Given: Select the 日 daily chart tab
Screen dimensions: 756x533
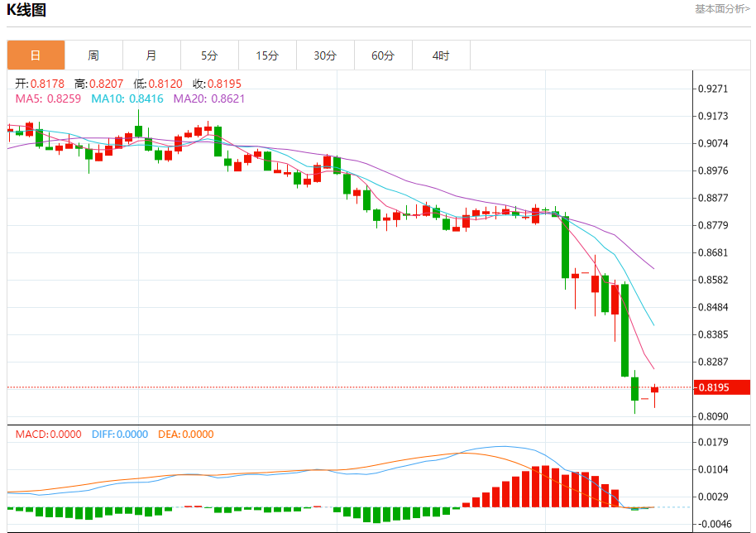Looking at the screenshot, I should 36,55.
